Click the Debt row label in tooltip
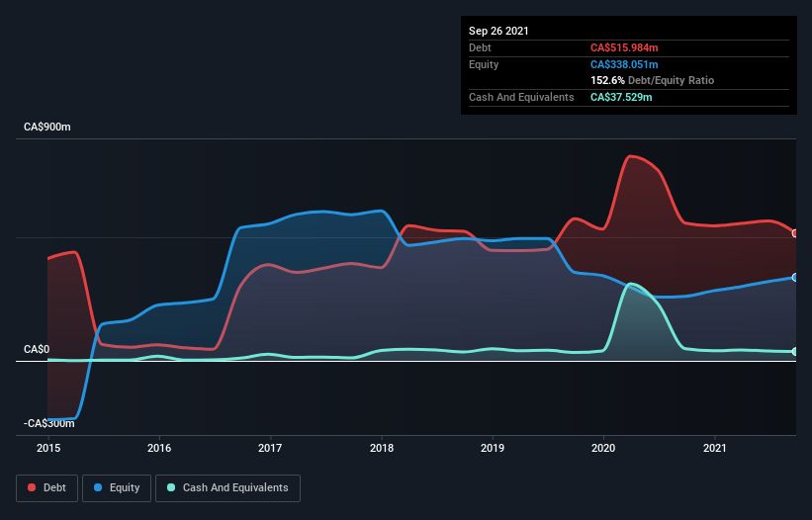 point(480,47)
